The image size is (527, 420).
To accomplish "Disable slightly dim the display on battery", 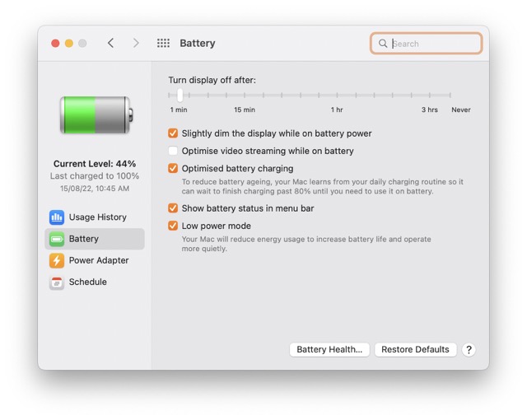I will click(173, 133).
